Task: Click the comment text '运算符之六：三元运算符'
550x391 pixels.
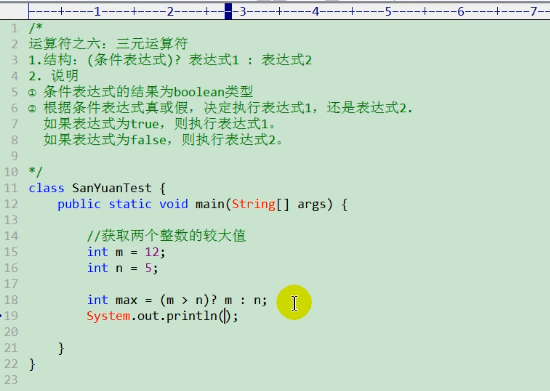Action: click(x=108, y=44)
